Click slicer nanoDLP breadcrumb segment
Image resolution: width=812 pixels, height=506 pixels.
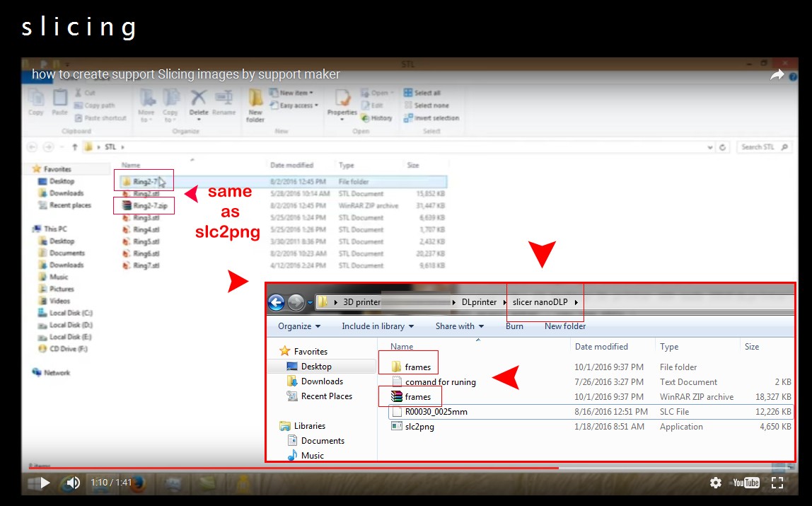(540, 302)
